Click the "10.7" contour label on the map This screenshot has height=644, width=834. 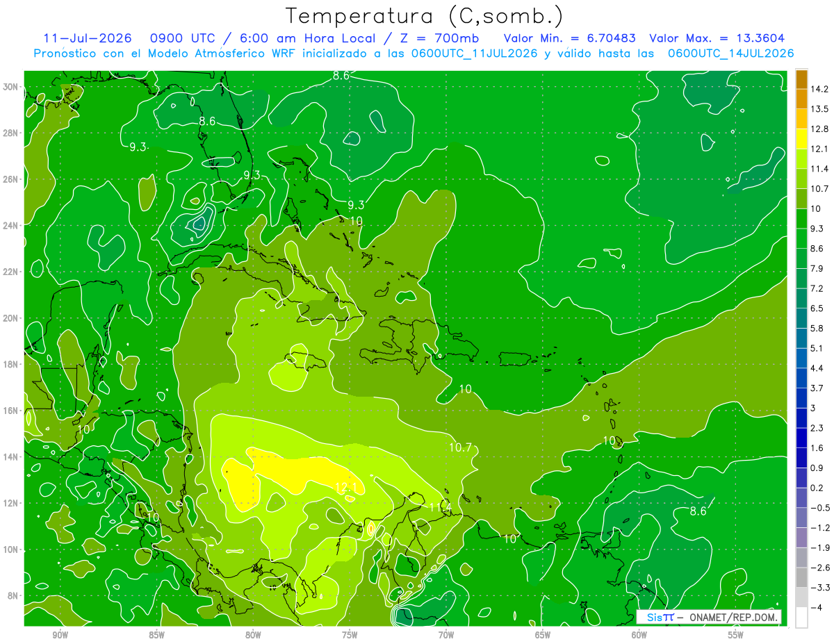pyautogui.click(x=460, y=447)
